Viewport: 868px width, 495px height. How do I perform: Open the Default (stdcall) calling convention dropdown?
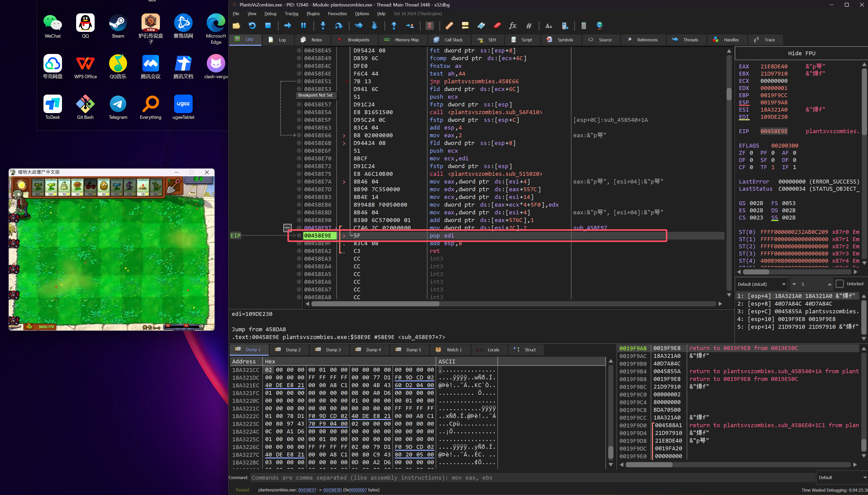click(761, 284)
